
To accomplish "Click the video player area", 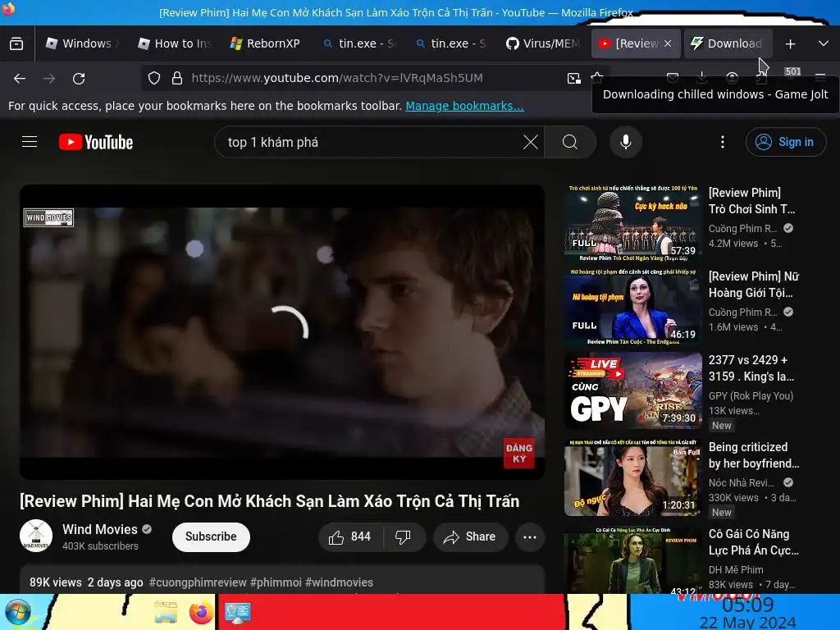I will pyautogui.click(x=282, y=331).
